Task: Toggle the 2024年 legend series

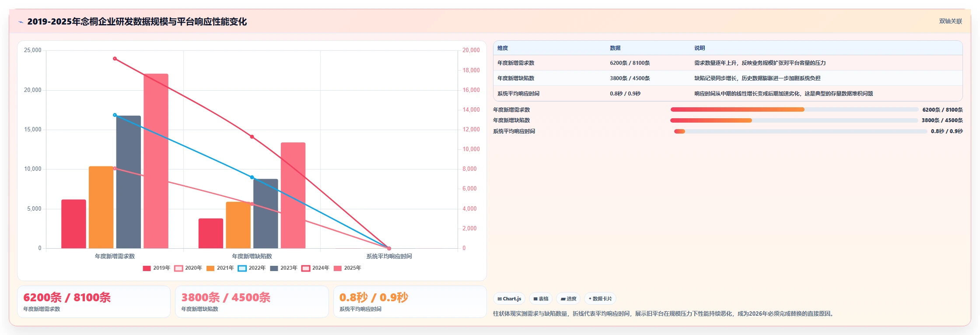Action: (x=315, y=268)
